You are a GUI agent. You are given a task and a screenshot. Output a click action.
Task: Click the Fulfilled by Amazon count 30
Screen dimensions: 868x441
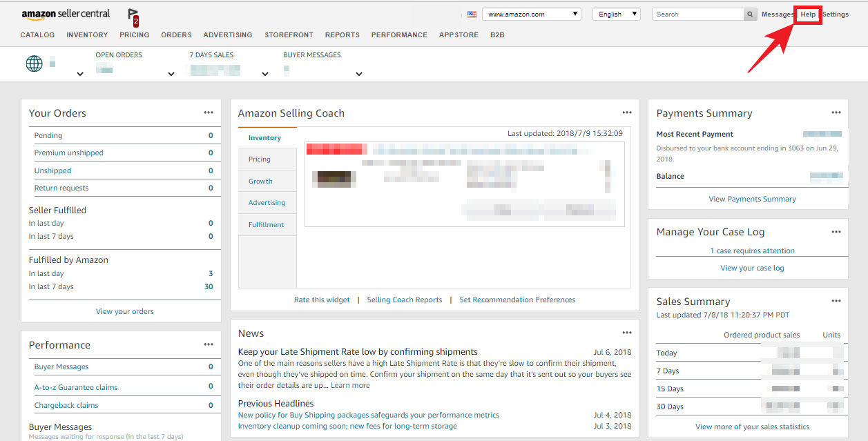[209, 286]
